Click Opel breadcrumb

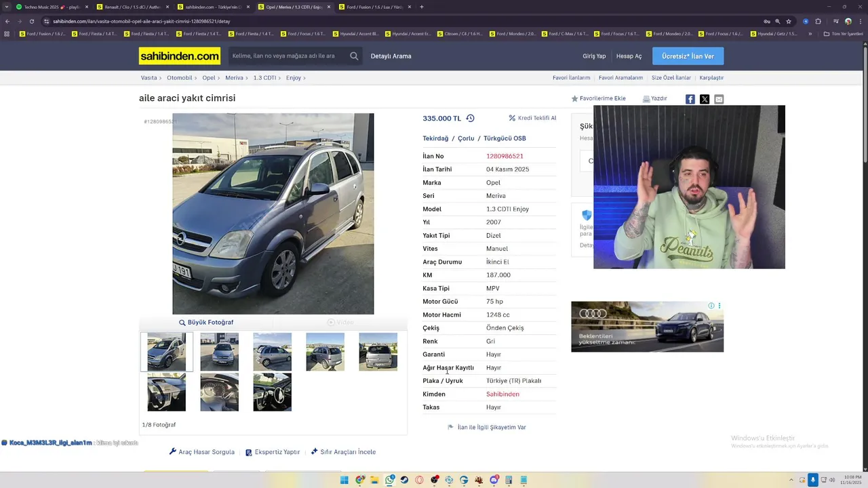click(x=209, y=78)
